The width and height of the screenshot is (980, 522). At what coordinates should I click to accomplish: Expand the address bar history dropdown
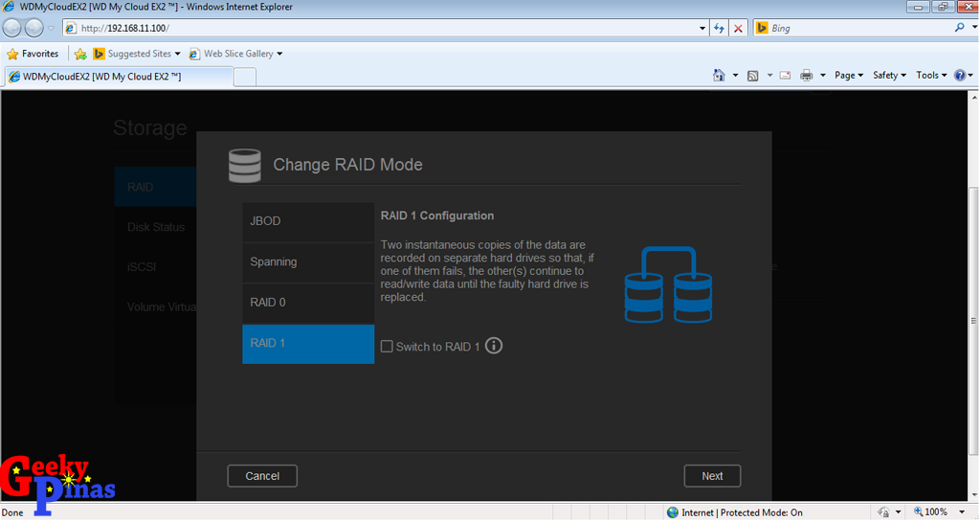(702, 28)
